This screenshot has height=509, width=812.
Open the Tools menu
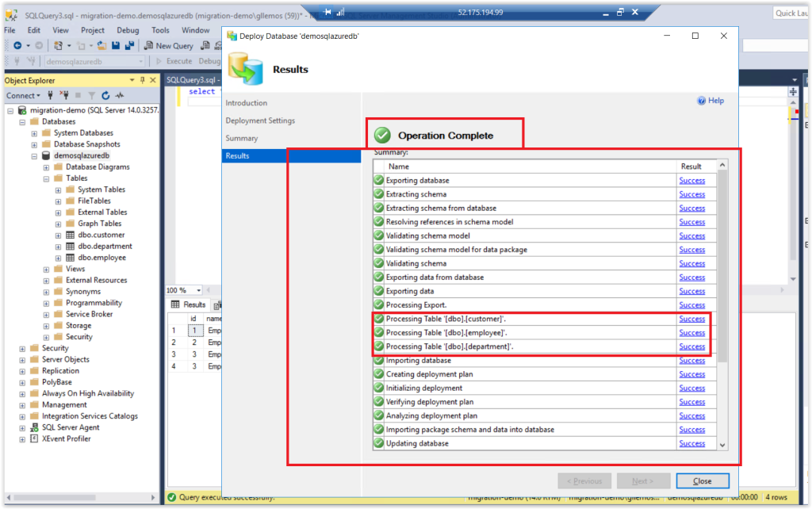tap(160, 30)
